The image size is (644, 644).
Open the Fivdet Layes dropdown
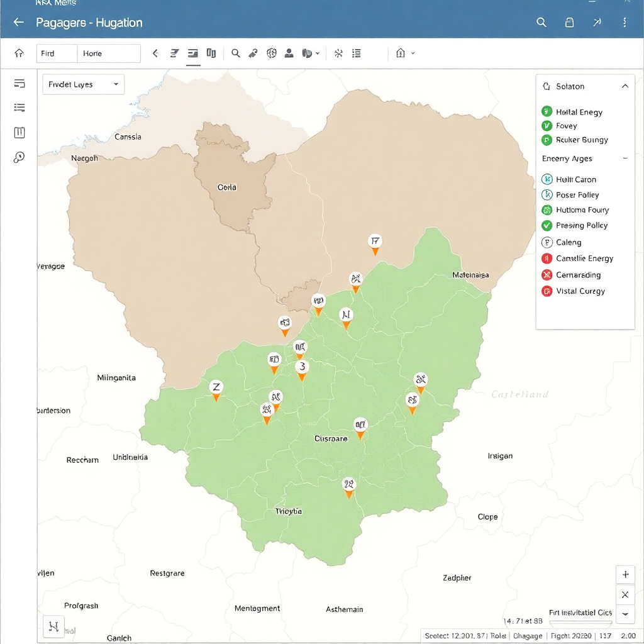point(83,84)
